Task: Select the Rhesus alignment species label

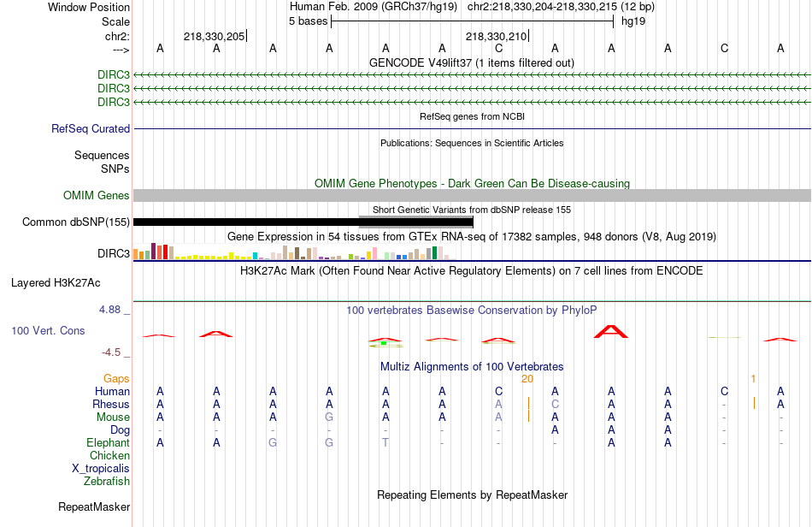Action: coord(111,404)
